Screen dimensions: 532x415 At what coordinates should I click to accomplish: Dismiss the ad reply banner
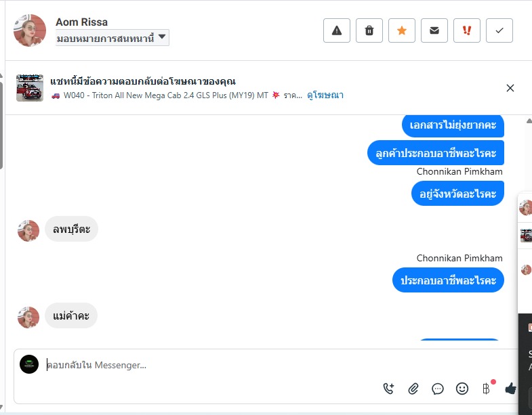510,88
